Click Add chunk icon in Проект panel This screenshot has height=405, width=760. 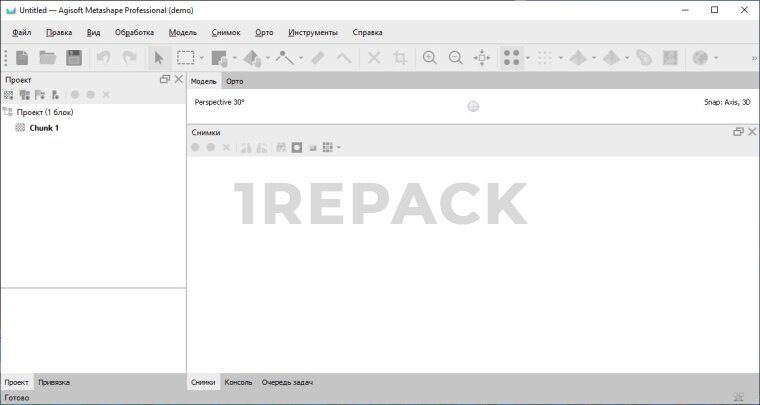[9, 95]
